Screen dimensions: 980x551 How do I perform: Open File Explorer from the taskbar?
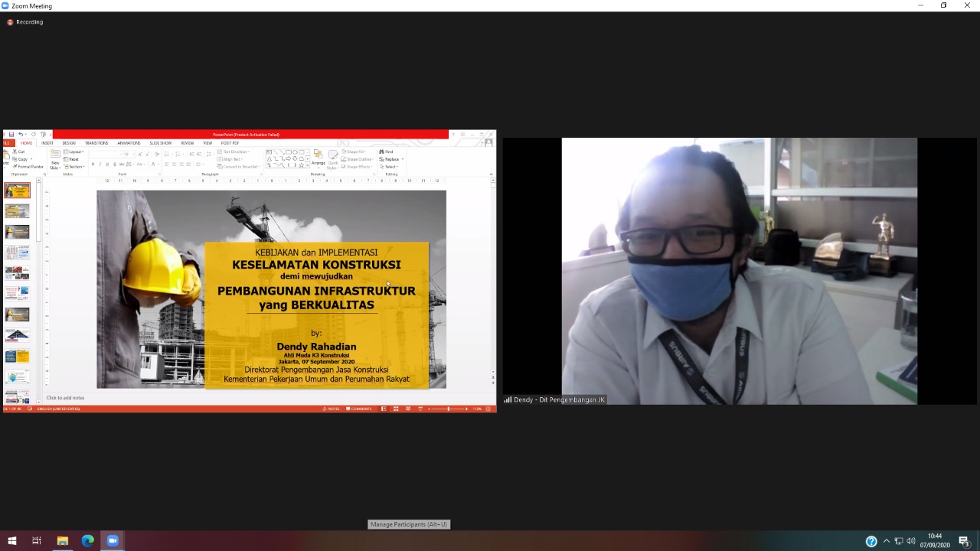click(x=62, y=541)
